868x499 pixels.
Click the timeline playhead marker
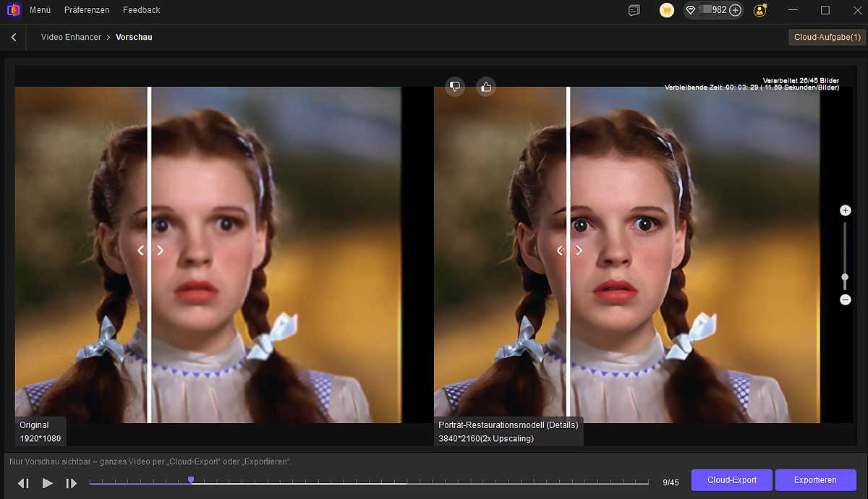(191, 479)
